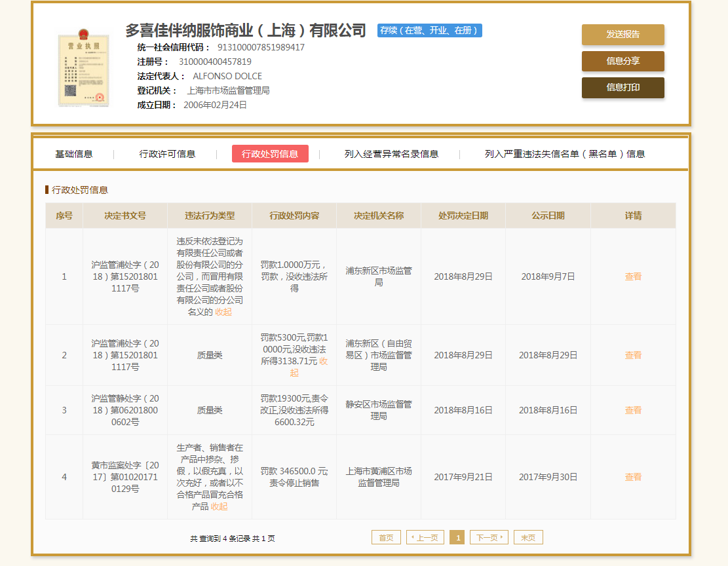Select registration number 310000400457819
The width and height of the screenshot is (728, 566).
[x=215, y=62]
